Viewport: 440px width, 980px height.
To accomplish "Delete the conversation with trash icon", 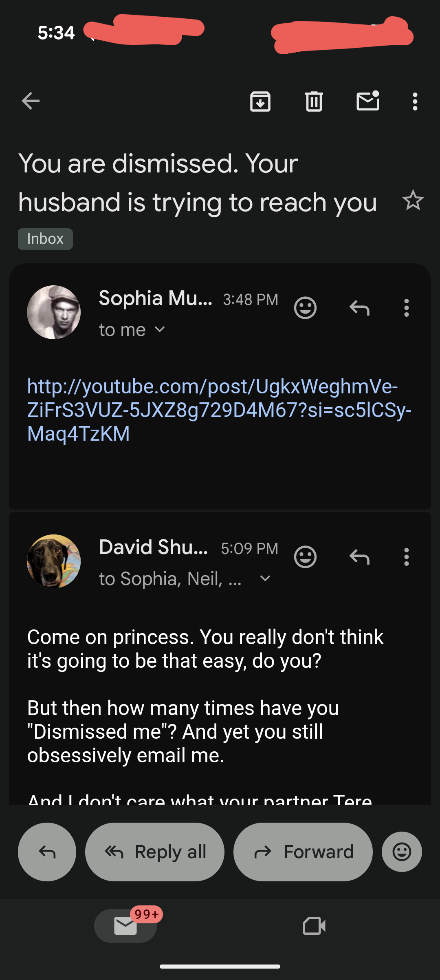I will point(314,102).
